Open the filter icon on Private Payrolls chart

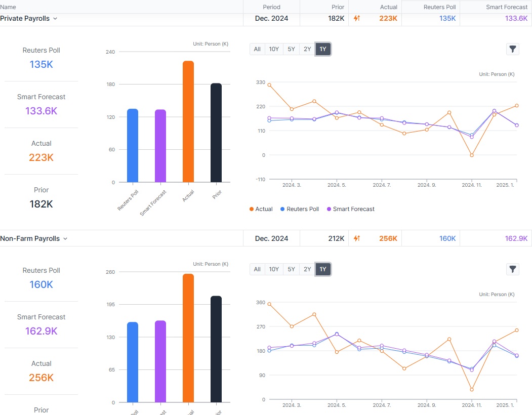coord(513,49)
